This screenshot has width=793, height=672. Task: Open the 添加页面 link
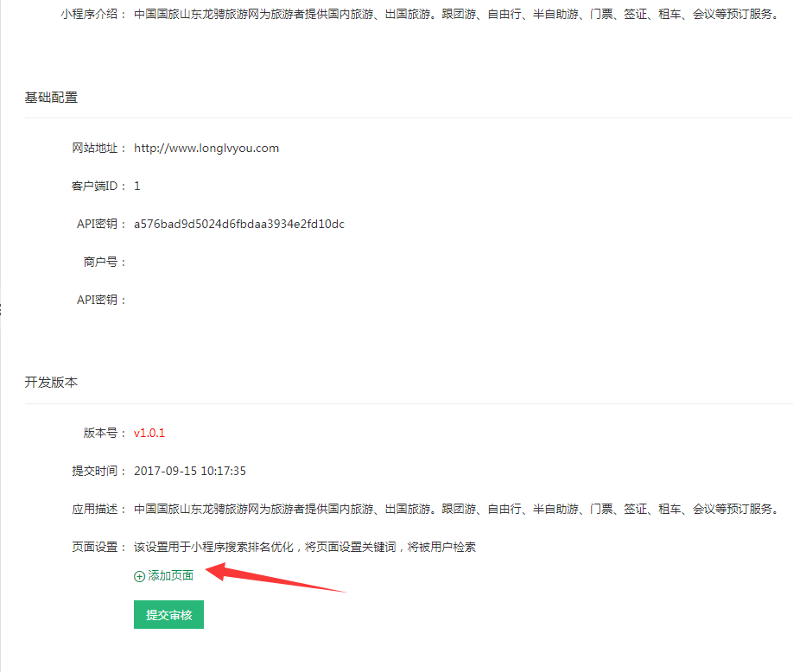(x=170, y=576)
